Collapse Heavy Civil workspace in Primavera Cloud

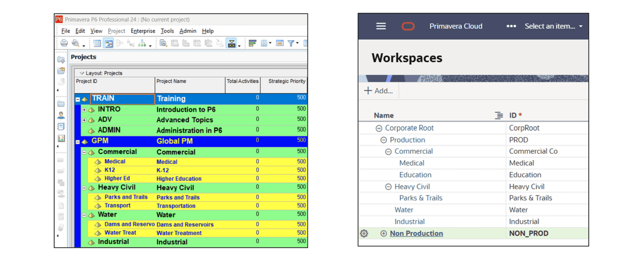pyautogui.click(x=388, y=187)
